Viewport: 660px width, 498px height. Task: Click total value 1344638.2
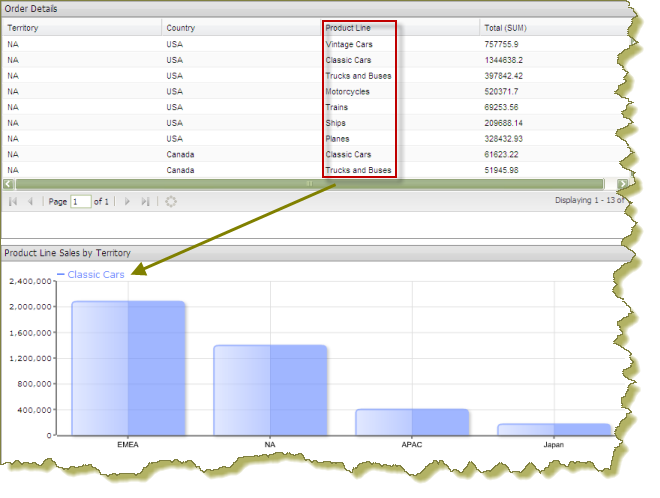point(503,60)
